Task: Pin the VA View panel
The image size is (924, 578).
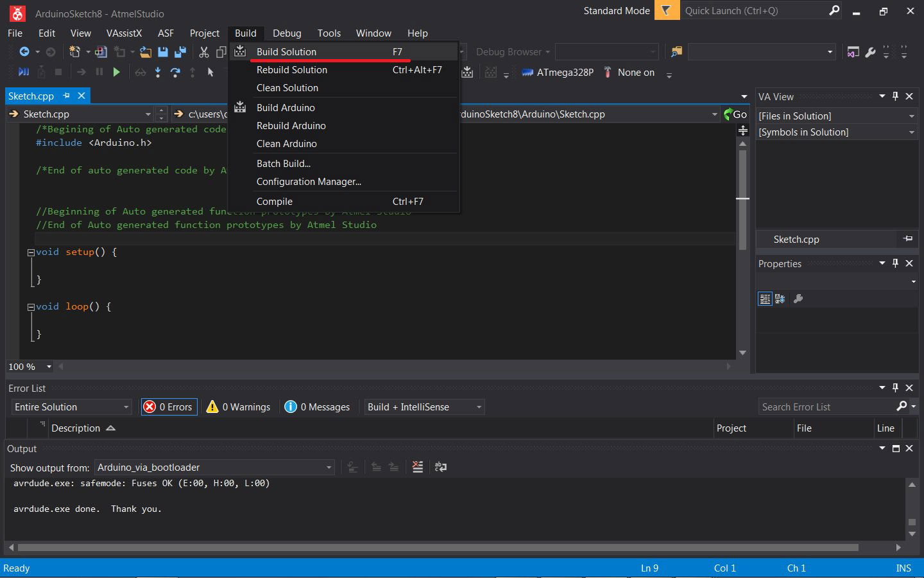Action: tap(896, 96)
